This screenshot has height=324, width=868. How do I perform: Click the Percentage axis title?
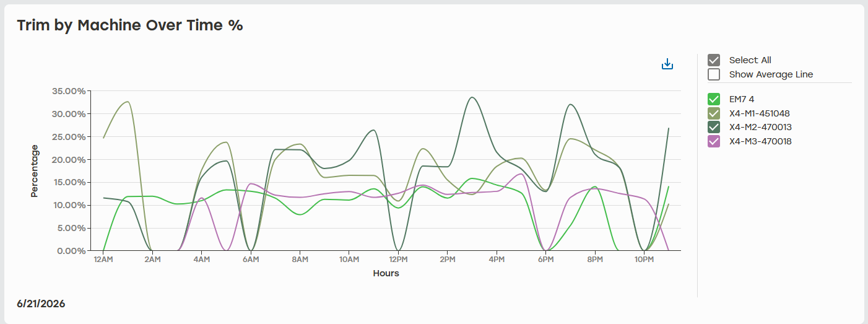pos(35,171)
